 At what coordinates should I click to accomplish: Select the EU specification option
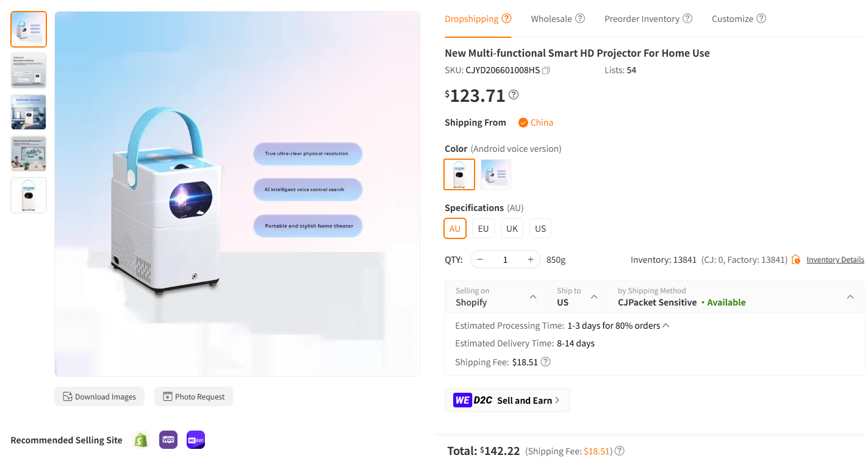(x=483, y=229)
